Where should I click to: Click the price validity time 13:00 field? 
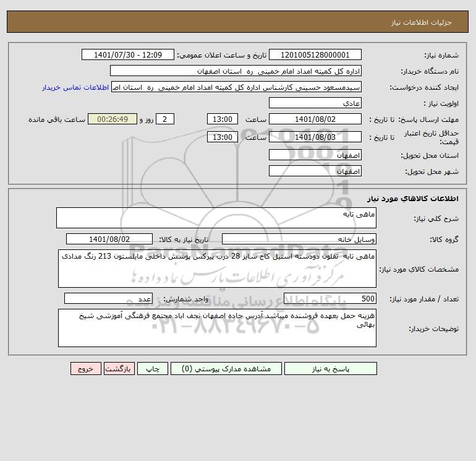click(222, 137)
